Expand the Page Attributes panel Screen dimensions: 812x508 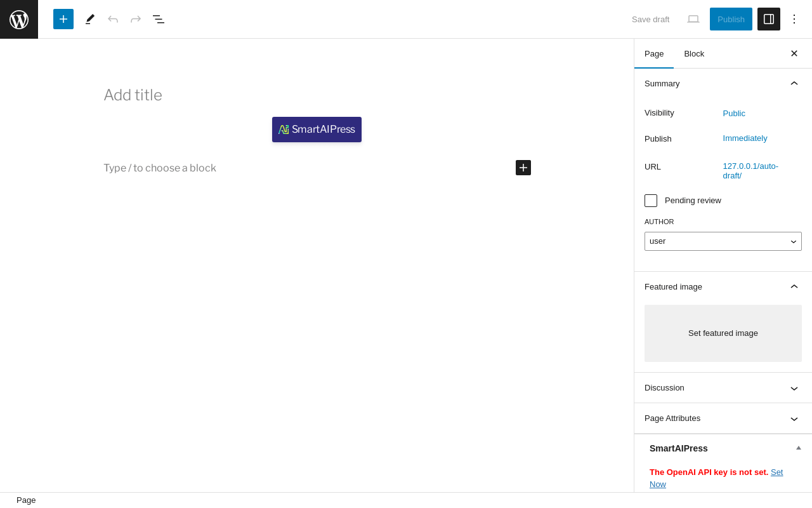click(x=723, y=418)
